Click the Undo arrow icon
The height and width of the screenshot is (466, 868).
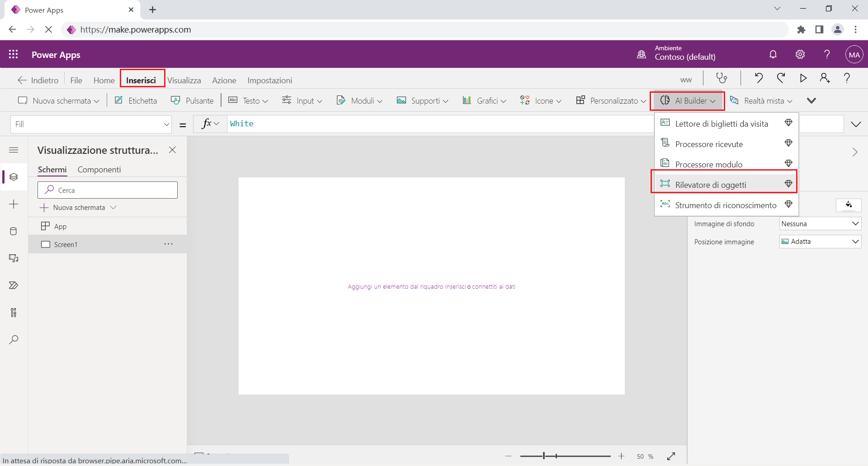pyautogui.click(x=759, y=78)
